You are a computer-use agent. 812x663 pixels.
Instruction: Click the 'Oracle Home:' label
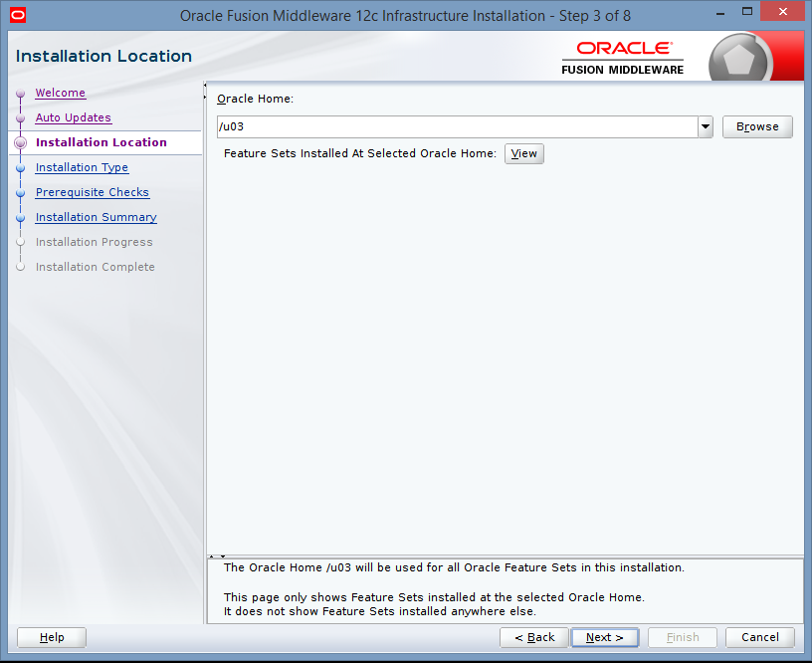[x=255, y=99]
